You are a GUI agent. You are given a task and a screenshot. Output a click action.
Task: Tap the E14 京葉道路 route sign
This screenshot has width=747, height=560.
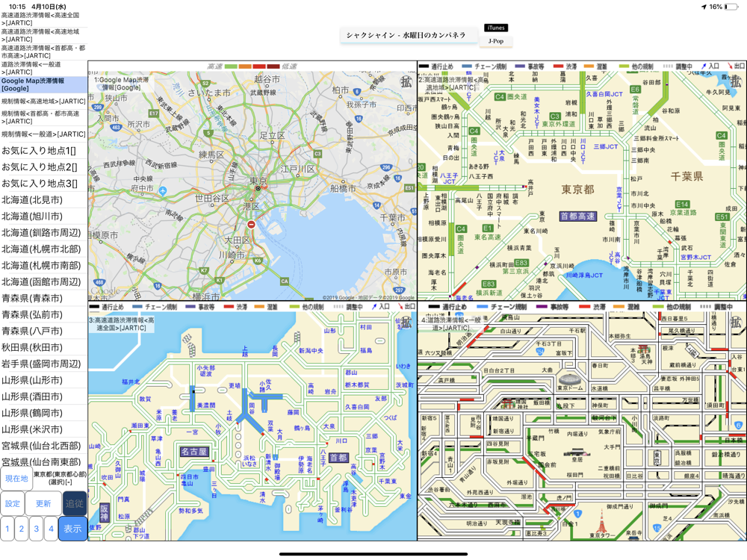pos(682,205)
